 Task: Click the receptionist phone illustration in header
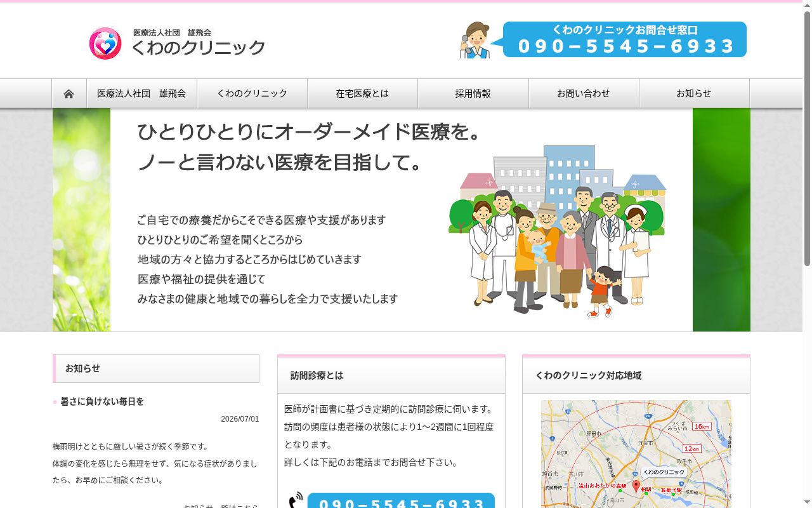pyautogui.click(x=475, y=40)
